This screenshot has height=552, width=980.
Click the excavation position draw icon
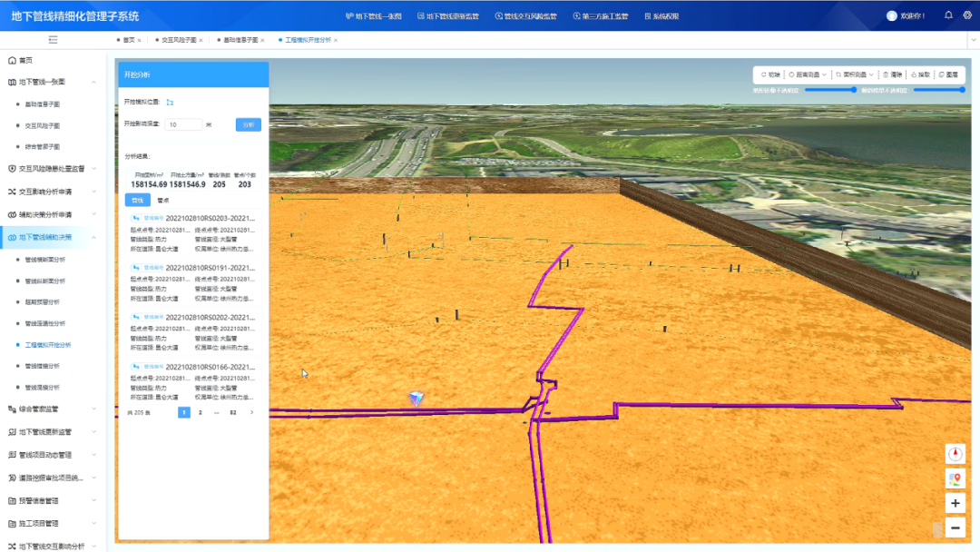pyautogui.click(x=170, y=103)
